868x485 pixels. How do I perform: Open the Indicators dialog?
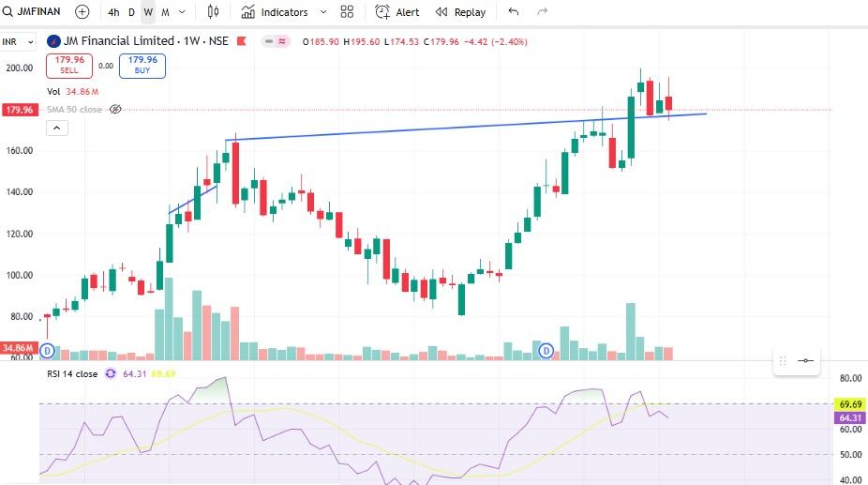[x=275, y=11]
